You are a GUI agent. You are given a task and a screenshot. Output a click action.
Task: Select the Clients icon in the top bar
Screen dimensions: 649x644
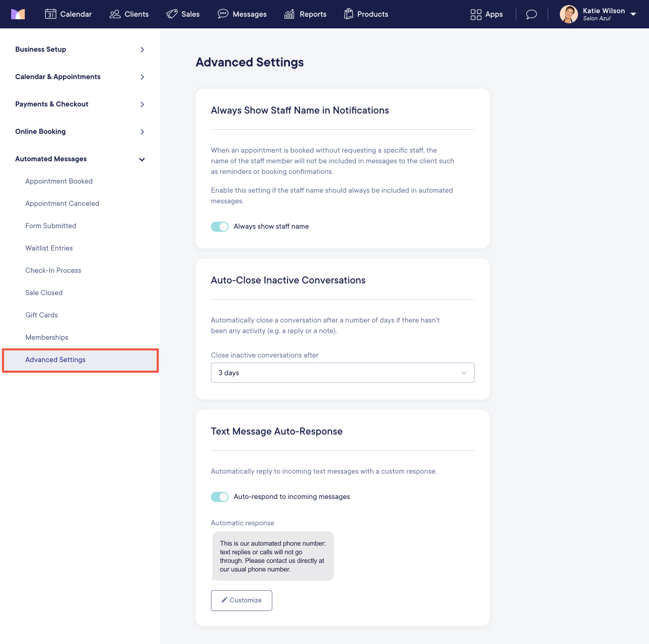[114, 14]
